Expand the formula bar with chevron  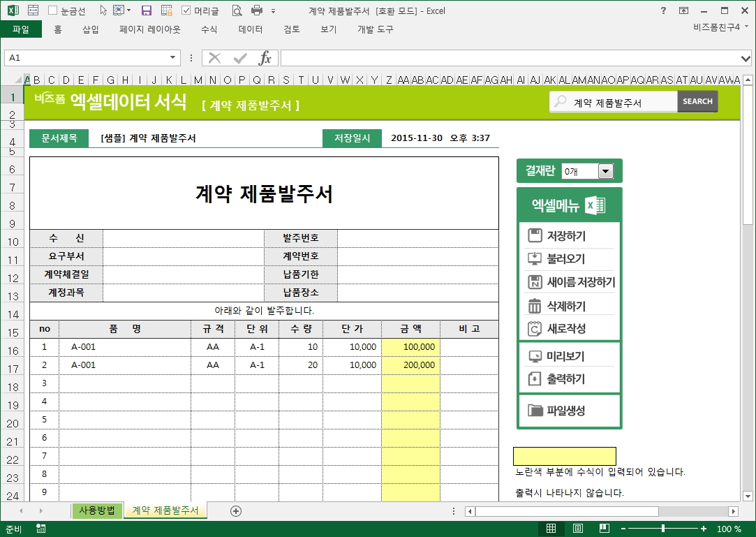point(746,58)
